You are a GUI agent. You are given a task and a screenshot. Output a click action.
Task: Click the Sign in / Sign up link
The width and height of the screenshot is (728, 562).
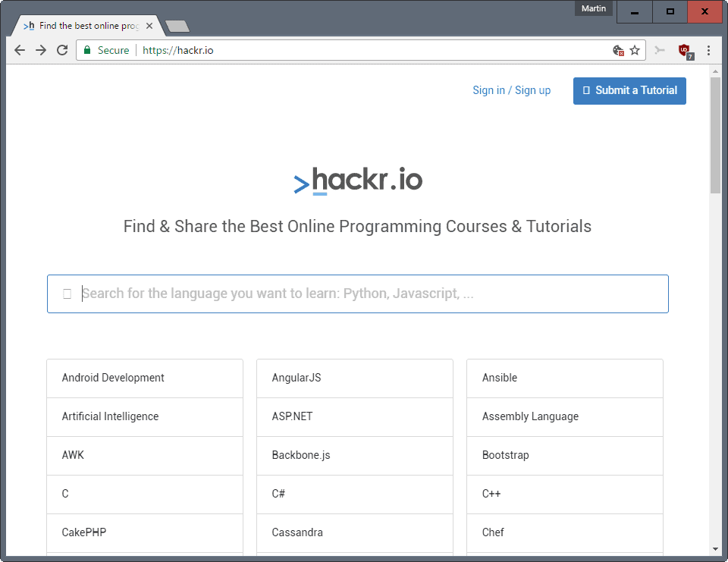click(x=511, y=89)
